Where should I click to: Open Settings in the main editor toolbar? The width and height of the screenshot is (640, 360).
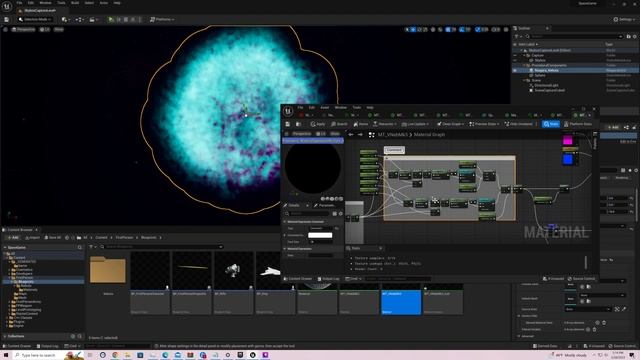625,19
